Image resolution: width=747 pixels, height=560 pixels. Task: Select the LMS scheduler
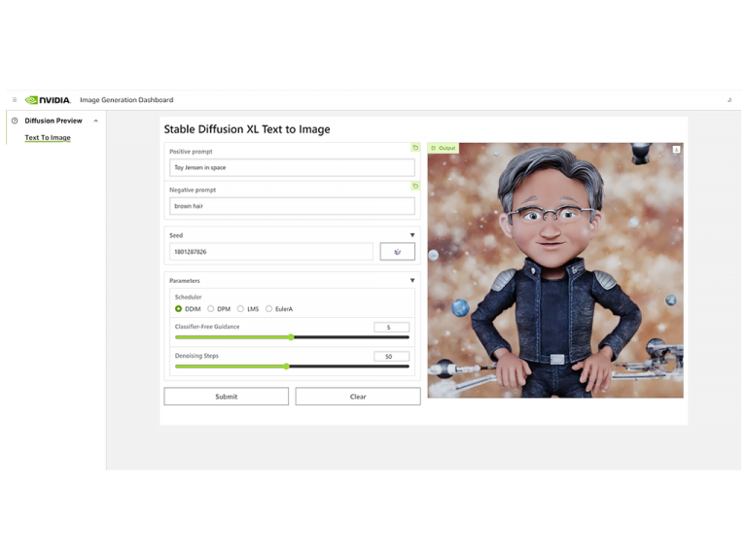click(240, 308)
